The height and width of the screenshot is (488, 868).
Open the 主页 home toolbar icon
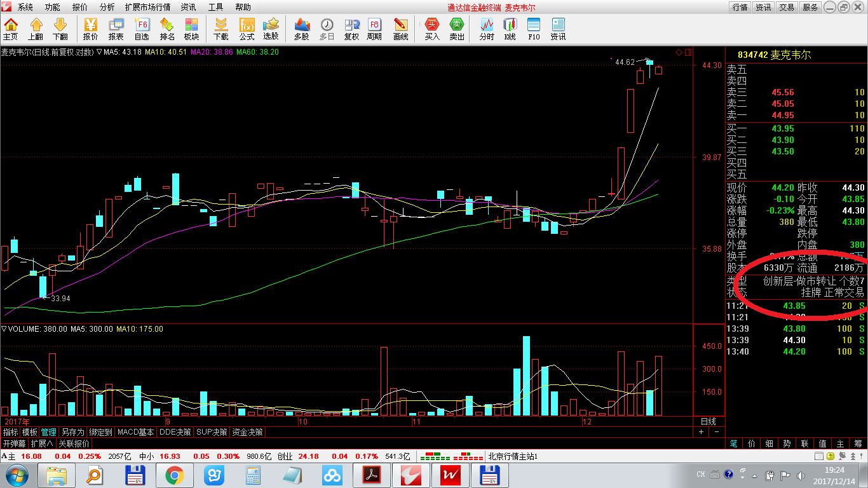[x=11, y=29]
